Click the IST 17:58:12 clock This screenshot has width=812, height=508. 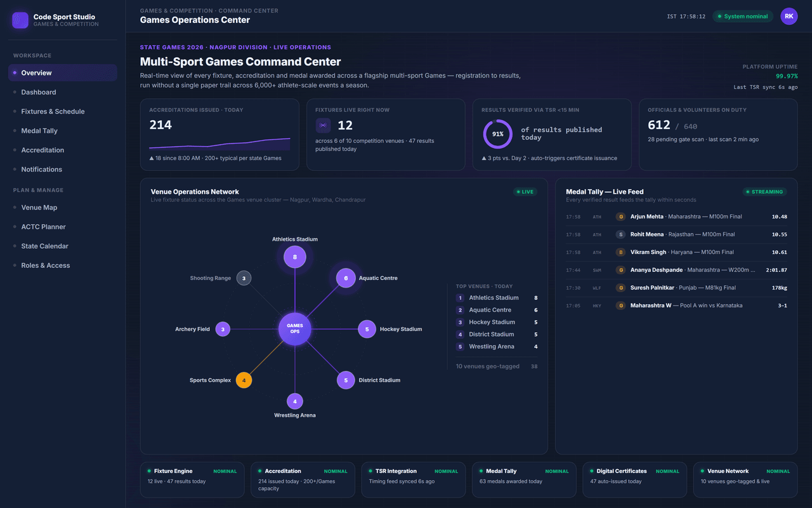pos(686,17)
